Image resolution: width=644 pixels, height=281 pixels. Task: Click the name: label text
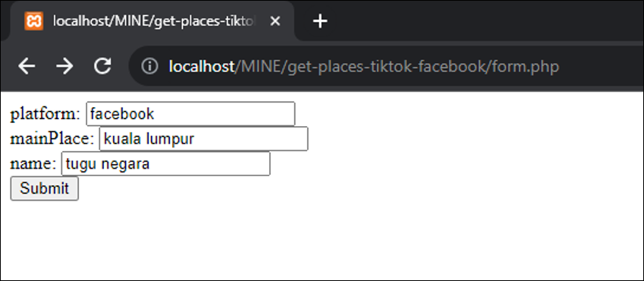pos(33,164)
